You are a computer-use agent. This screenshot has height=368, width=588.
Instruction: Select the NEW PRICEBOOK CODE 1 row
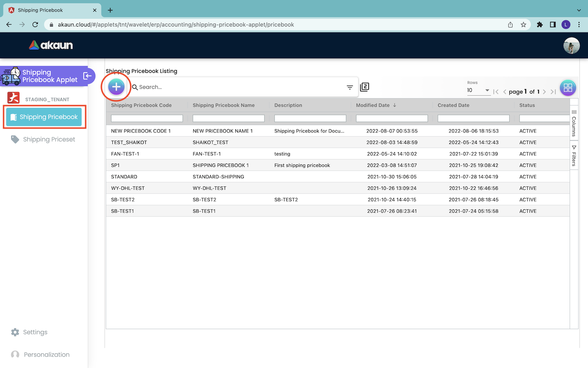(141, 131)
